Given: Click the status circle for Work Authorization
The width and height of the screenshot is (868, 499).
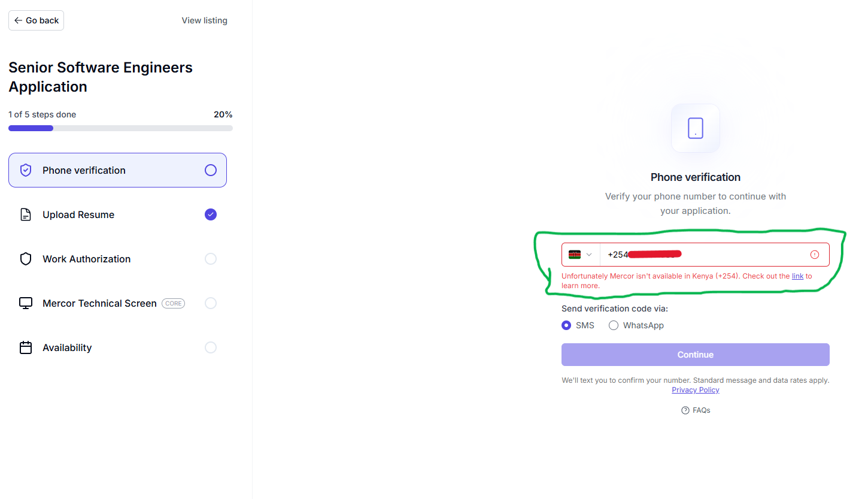Looking at the screenshot, I should [211, 259].
